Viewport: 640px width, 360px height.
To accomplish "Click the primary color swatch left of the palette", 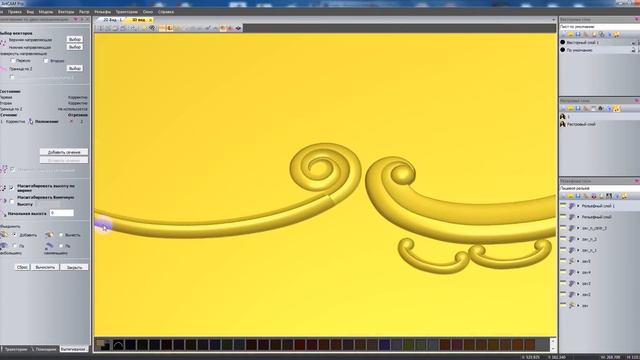I will (100, 343).
